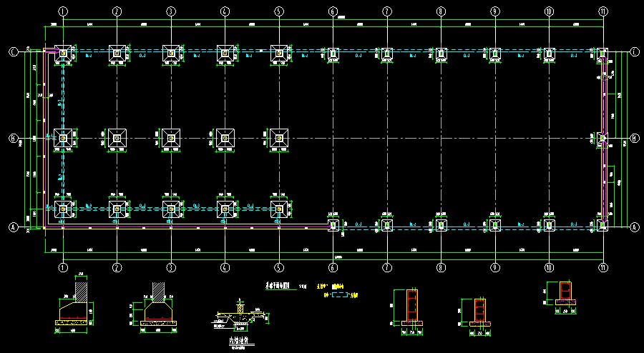Click right-side axis bubble B
This screenshot has height=353, width=644.
pos(635,139)
